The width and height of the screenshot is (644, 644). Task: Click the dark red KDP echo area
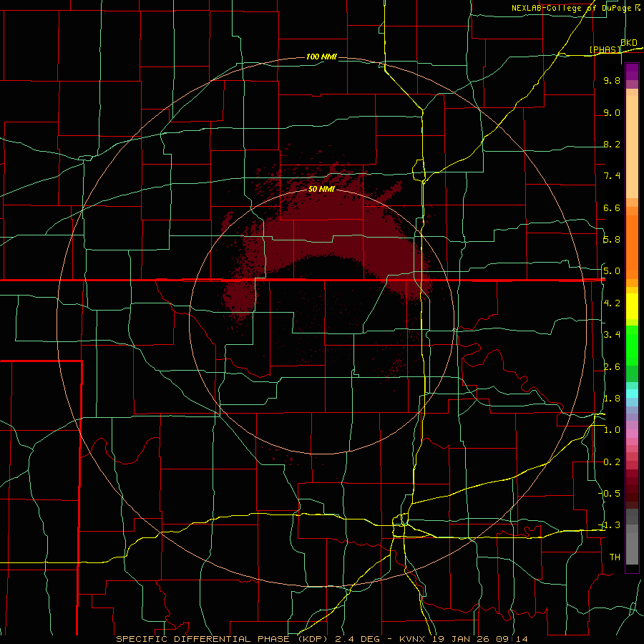pyautogui.click(x=328, y=230)
